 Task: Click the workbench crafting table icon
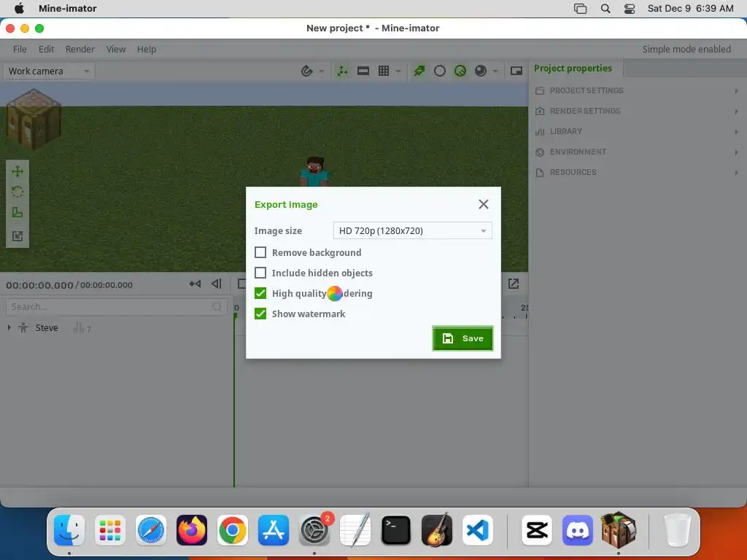coord(34,119)
